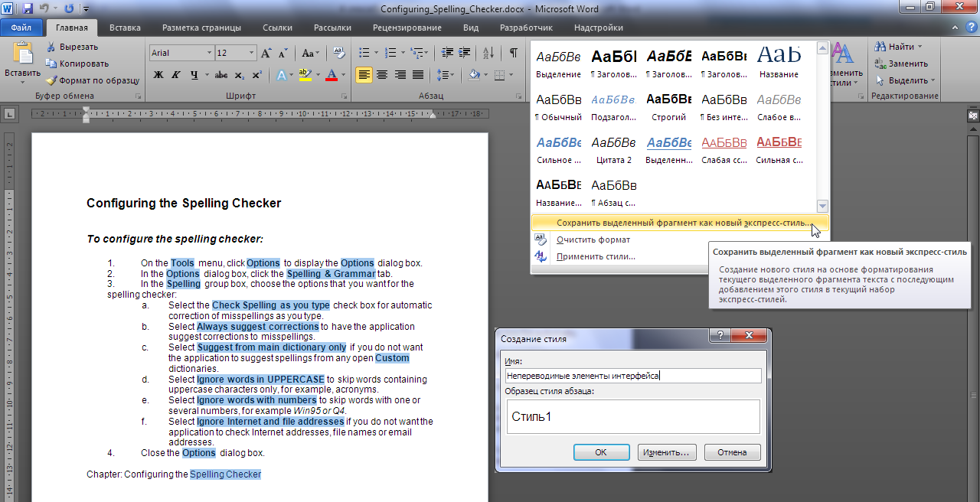Click the Replace (Заменить) icon
This screenshot has height=502, width=980.
pyautogui.click(x=880, y=64)
